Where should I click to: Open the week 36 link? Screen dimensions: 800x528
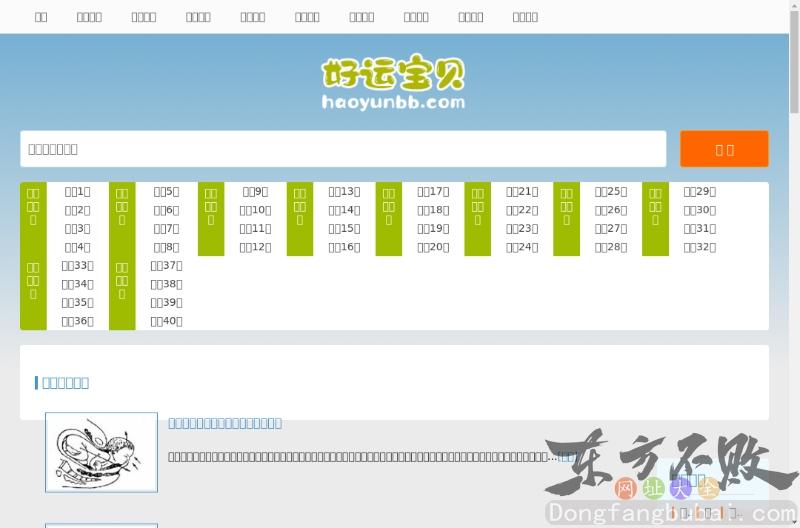77,321
